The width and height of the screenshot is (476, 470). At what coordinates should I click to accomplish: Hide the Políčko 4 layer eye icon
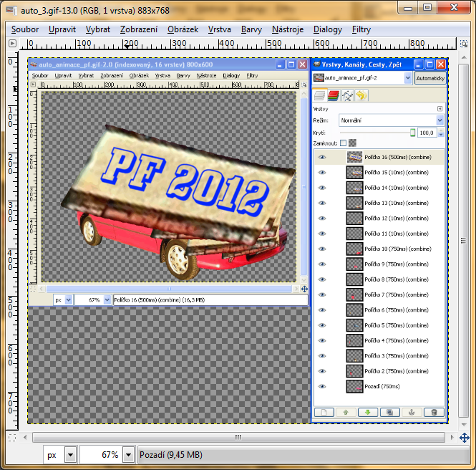tap(322, 340)
